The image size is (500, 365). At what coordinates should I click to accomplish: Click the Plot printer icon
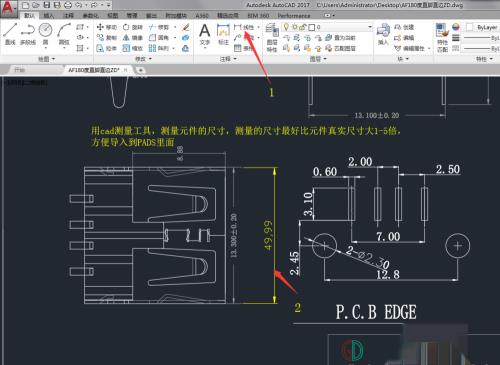[68, 5]
